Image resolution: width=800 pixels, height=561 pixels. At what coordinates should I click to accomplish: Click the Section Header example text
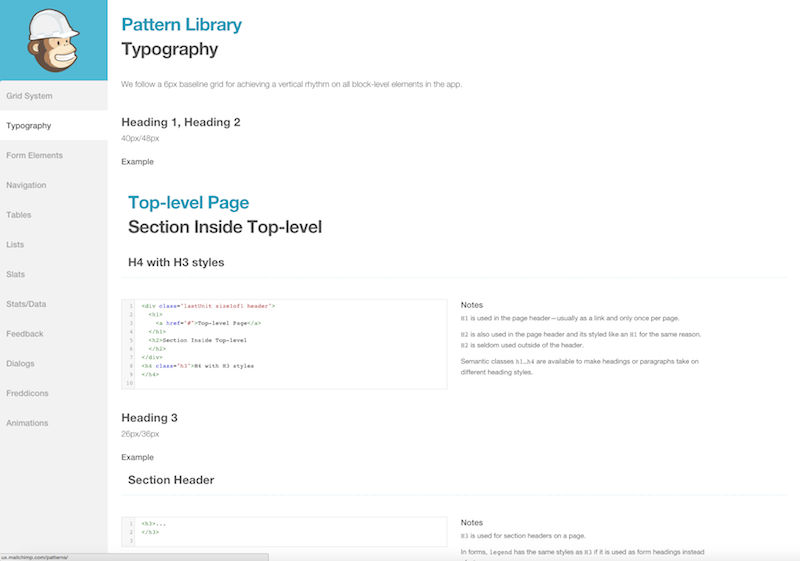pyautogui.click(x=171, y=480)
